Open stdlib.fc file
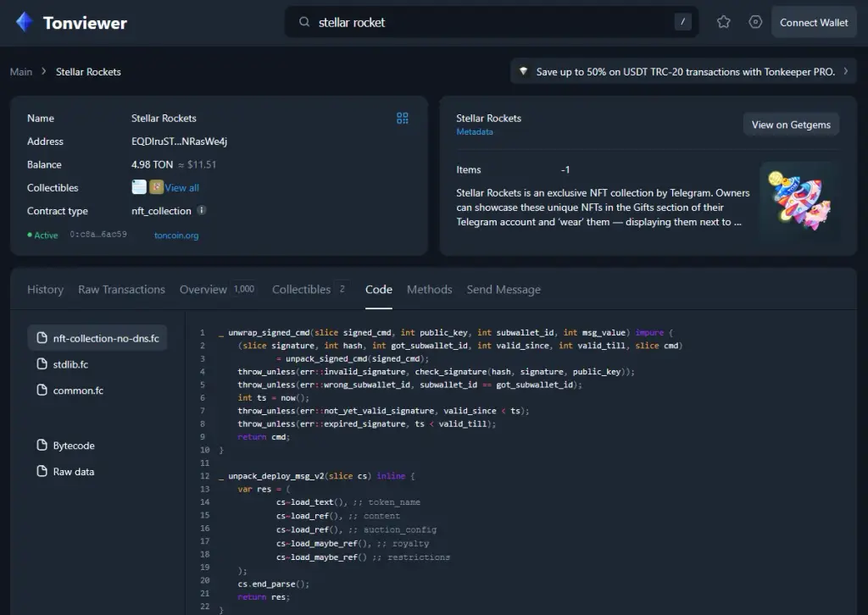Viewport: 868px width, 615px height. click(x=70, y=364)
